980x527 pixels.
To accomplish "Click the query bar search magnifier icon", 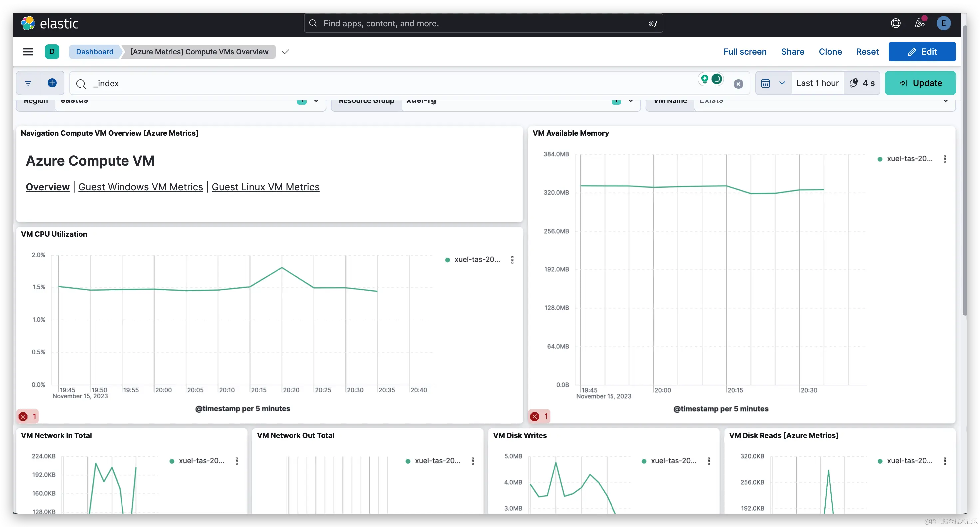I will pos(81,84).
